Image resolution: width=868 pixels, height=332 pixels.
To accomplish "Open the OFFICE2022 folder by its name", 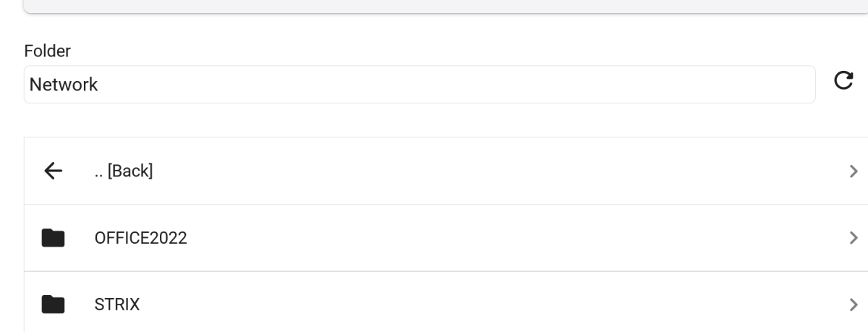I will (x=140, y=237).
